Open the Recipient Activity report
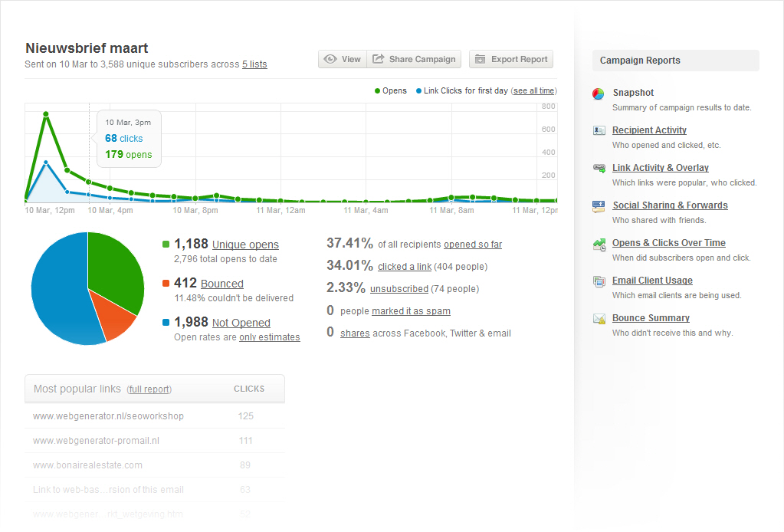Viewport: 784px width, 532px height. pos(649,130)
